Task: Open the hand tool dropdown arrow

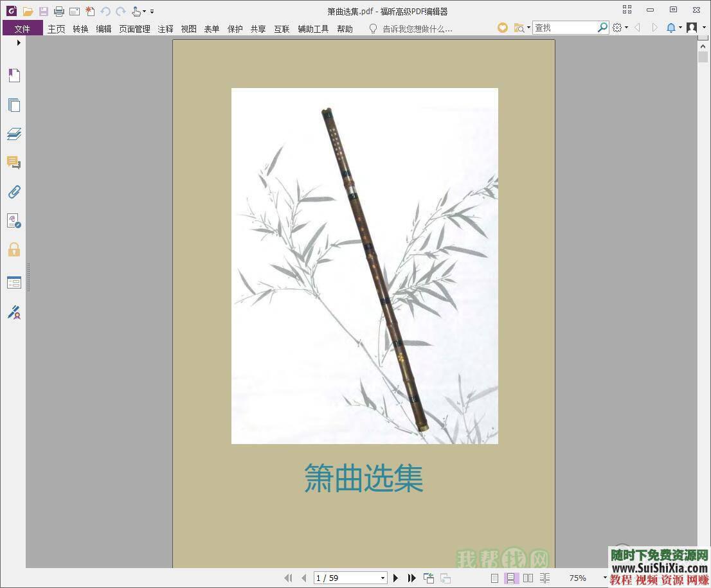Action: pos(145,11)
